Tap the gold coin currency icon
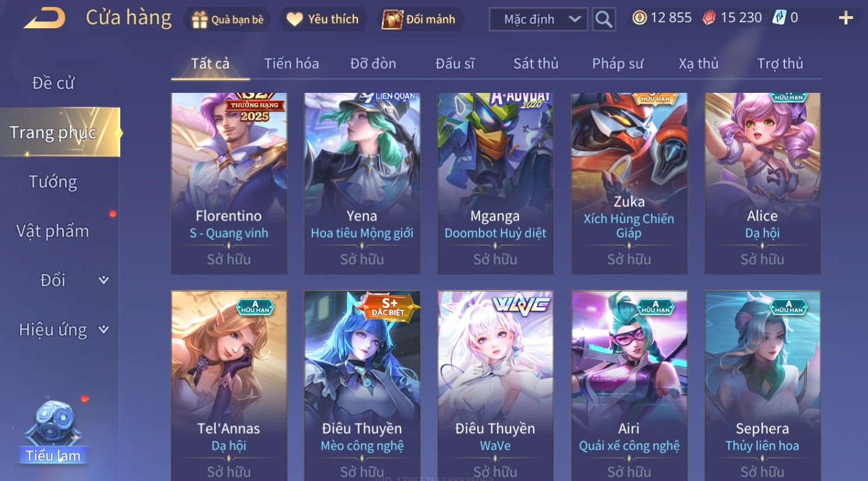Screen dimensions: 868x481 coord(639,18)
